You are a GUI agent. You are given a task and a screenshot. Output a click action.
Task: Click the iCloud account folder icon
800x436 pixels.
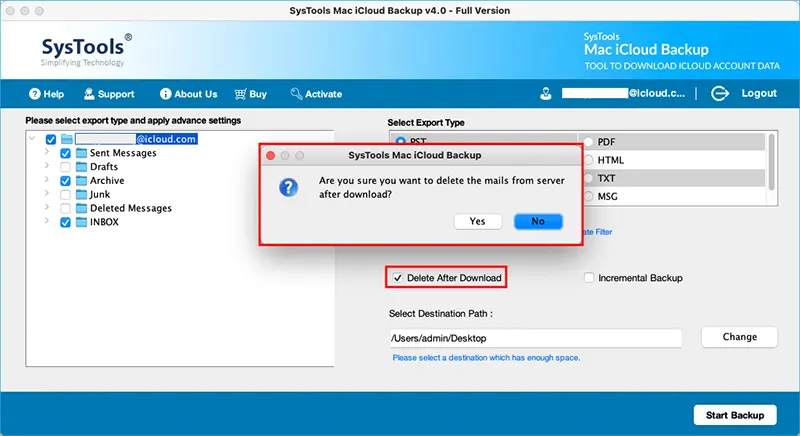click(x=67, y=139)
